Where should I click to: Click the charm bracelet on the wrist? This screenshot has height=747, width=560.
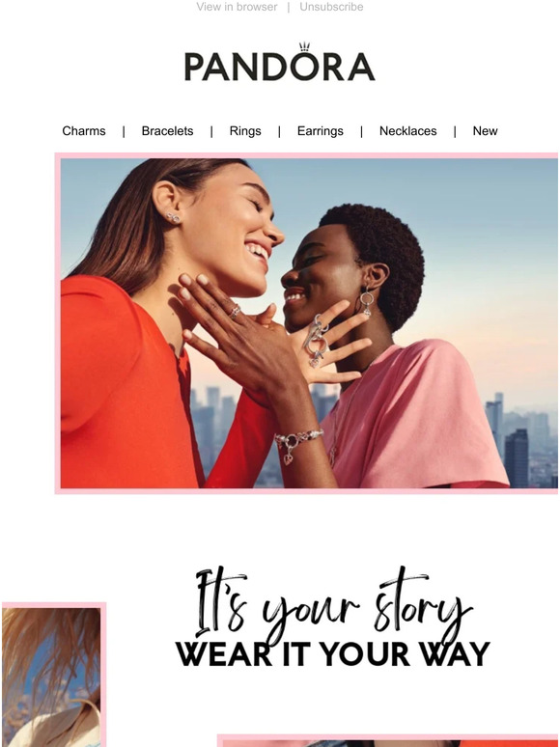click(x=297, y=442)
